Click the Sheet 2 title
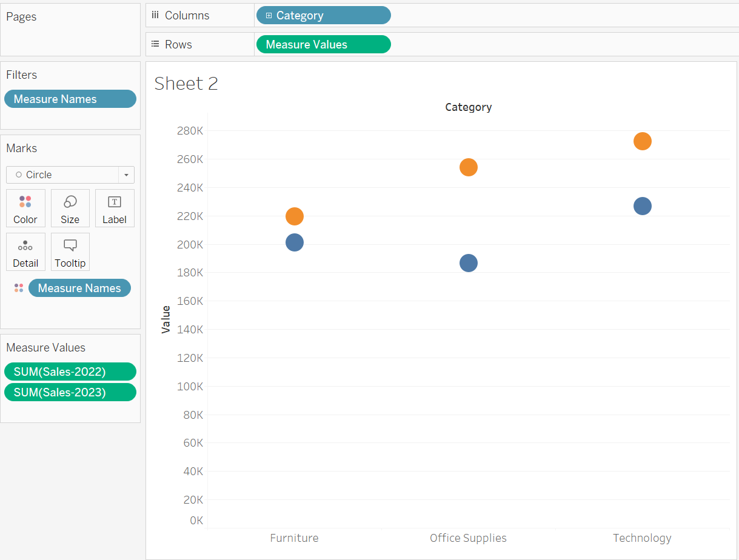The width and height of the screenshot is (739, 560). click(186, 84)
